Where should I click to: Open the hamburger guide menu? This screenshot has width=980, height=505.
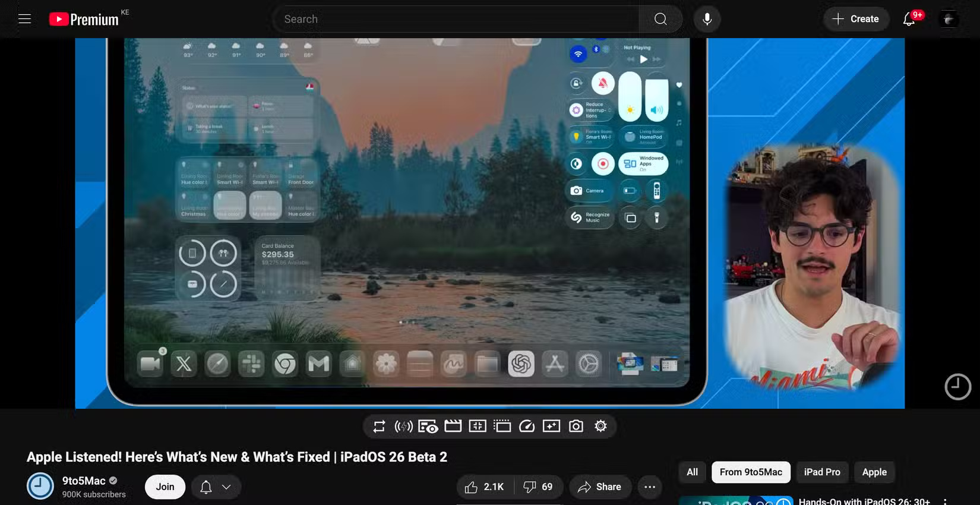pos(24,19)
